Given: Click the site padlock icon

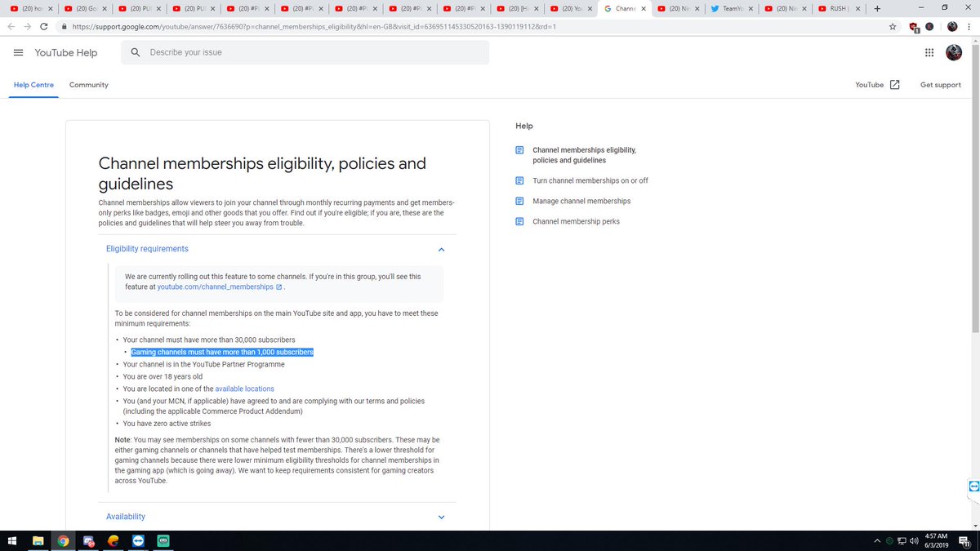Looking at the screenshot, I should [64, 26].
